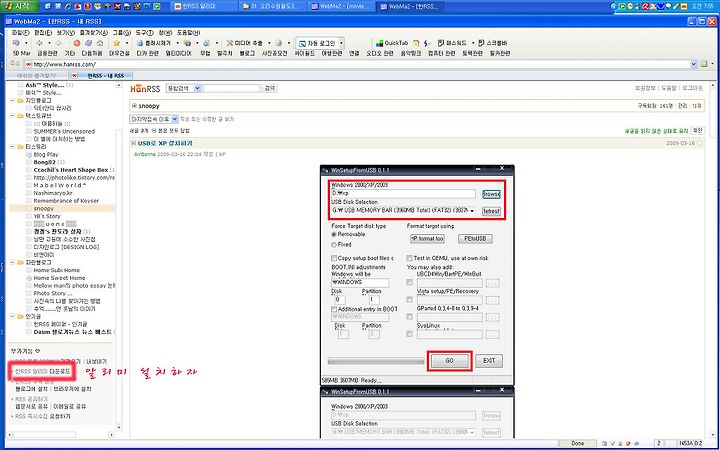Collapse the snoopy feed header

(134, 106)
